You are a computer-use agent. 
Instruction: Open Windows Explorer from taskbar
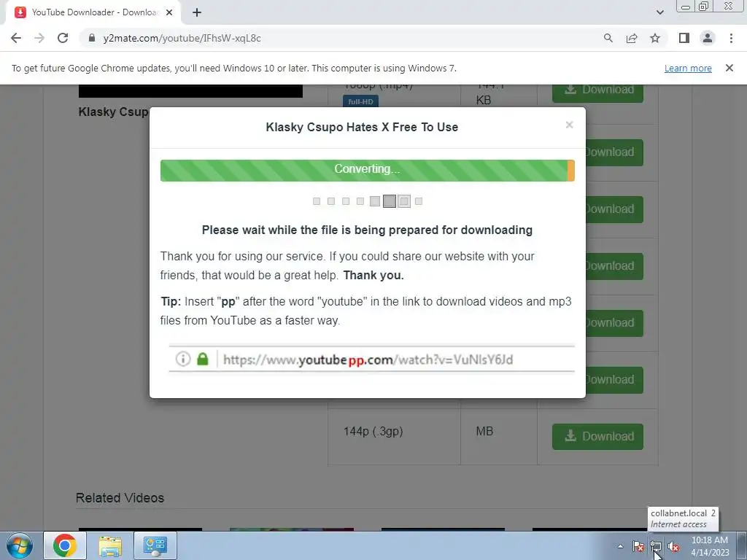click(x=110, y=545)
